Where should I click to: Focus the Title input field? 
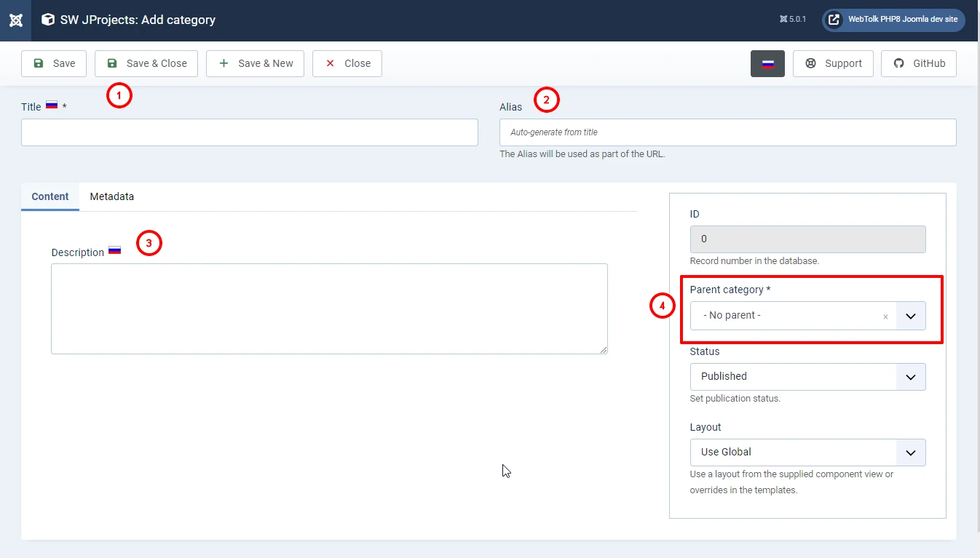(x=250, y=132)
